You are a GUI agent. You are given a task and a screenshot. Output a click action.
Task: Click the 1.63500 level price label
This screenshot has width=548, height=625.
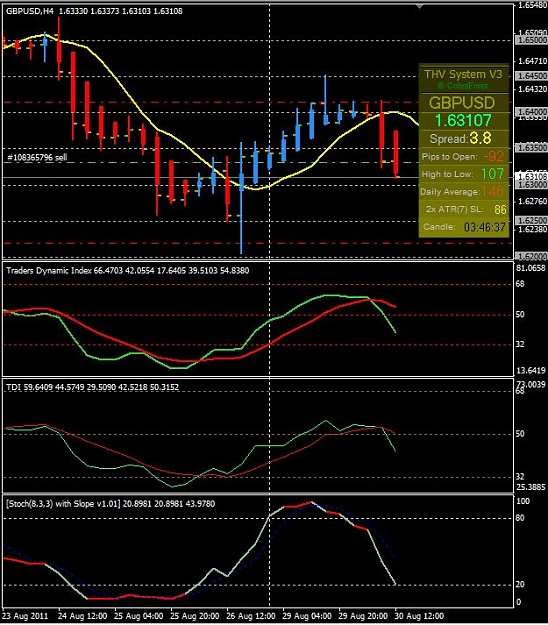pyautogui.click(x=531, y=147)
